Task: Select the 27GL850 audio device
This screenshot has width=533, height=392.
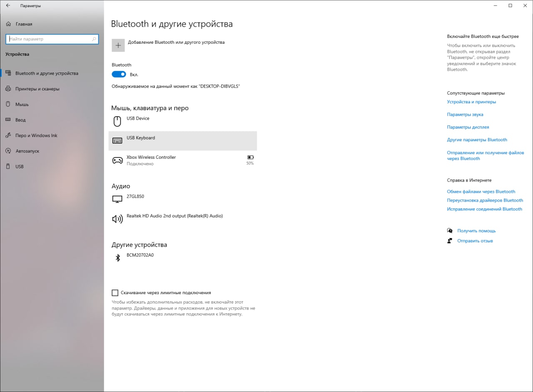Action: pyautogui.click(x=183, y=200)
